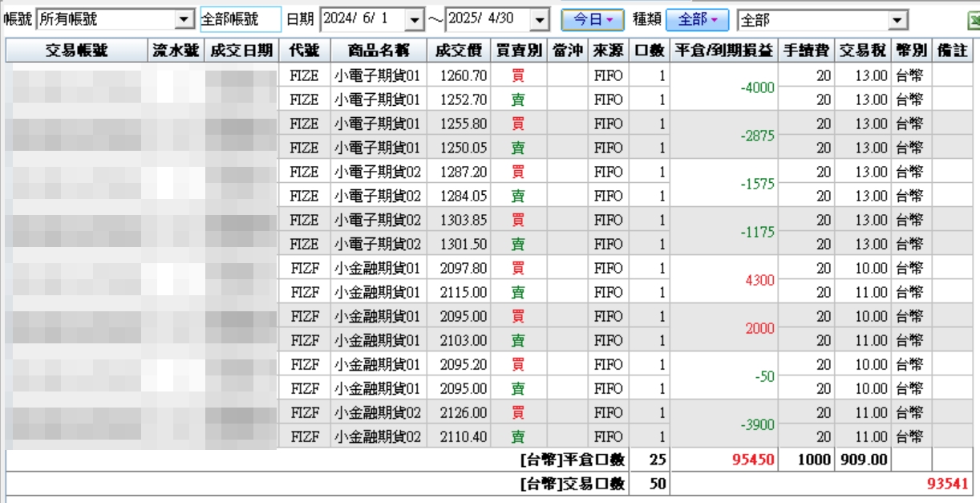980x503 pixels.
Task: Expand the start date 2024/6/1 picker
Action: tap(414, 18)
